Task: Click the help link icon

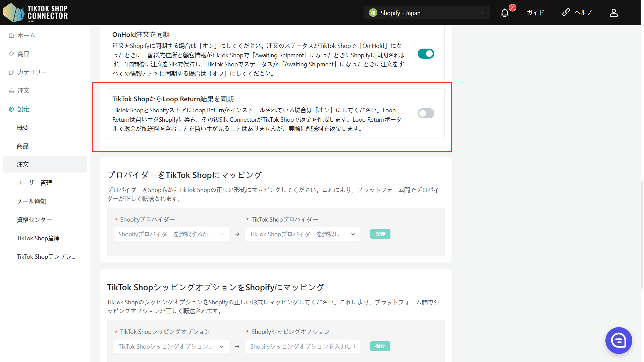Action: (x=566, y=12)
